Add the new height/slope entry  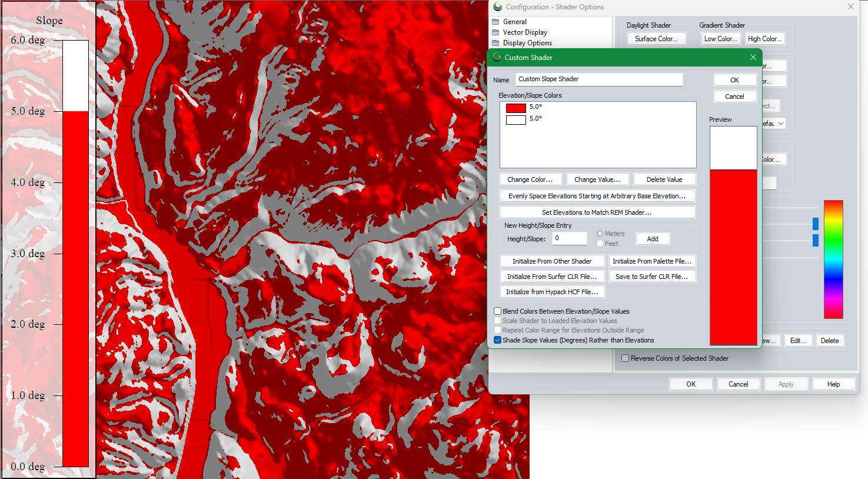[653, 239]
